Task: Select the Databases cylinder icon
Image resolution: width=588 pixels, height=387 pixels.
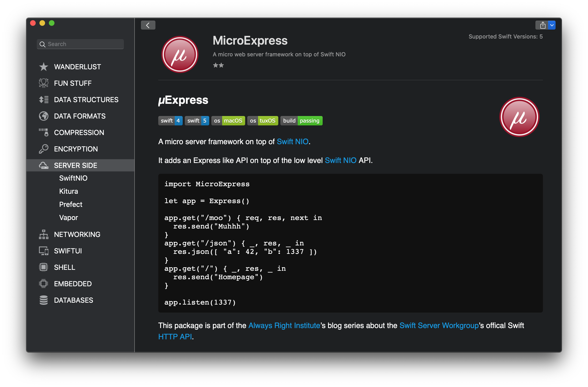Action: click(43, 300)
